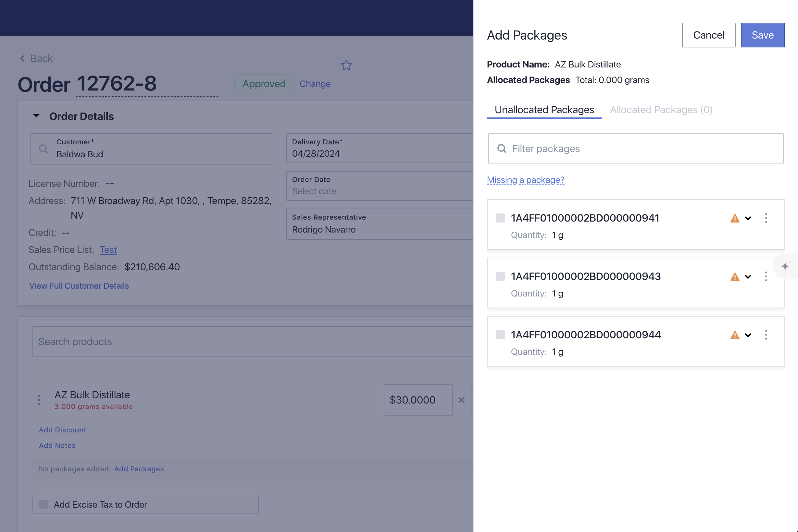Open the drag handle menu for AZ Bulk Distillate
Viewport: 798px width, 532px height.
(39, 400)
